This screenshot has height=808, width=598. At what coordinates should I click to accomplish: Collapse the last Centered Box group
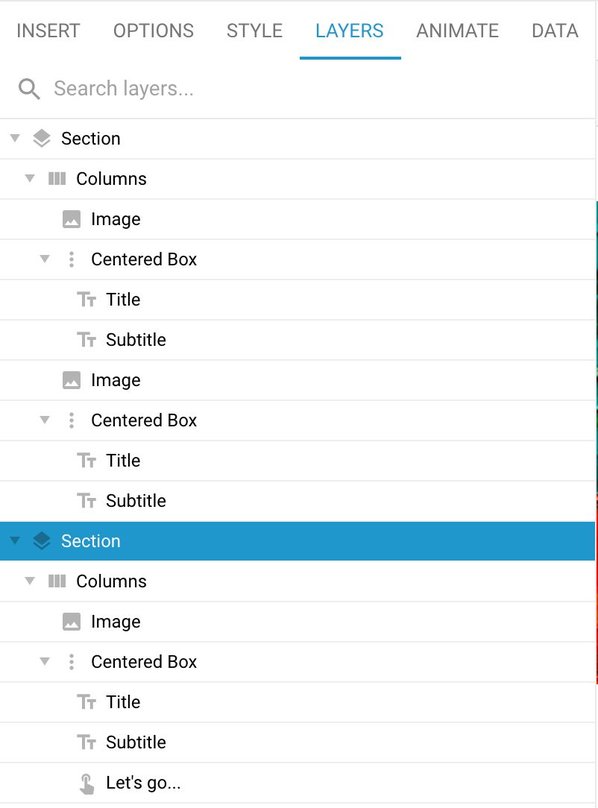coord(45,661)
